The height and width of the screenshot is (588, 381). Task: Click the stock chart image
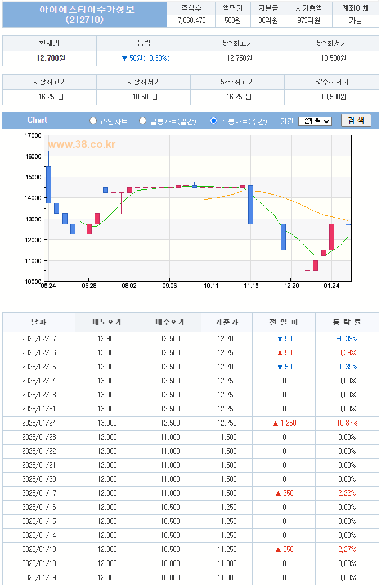[187, 211]
